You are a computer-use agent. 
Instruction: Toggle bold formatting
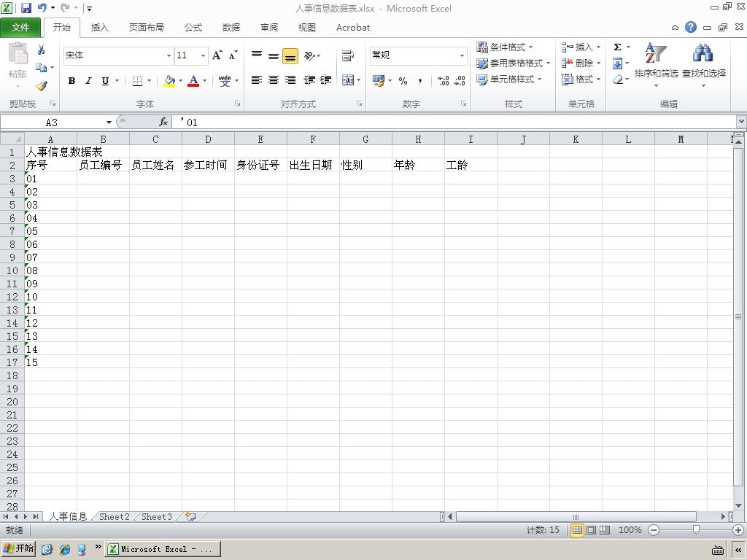click(71, 81)
